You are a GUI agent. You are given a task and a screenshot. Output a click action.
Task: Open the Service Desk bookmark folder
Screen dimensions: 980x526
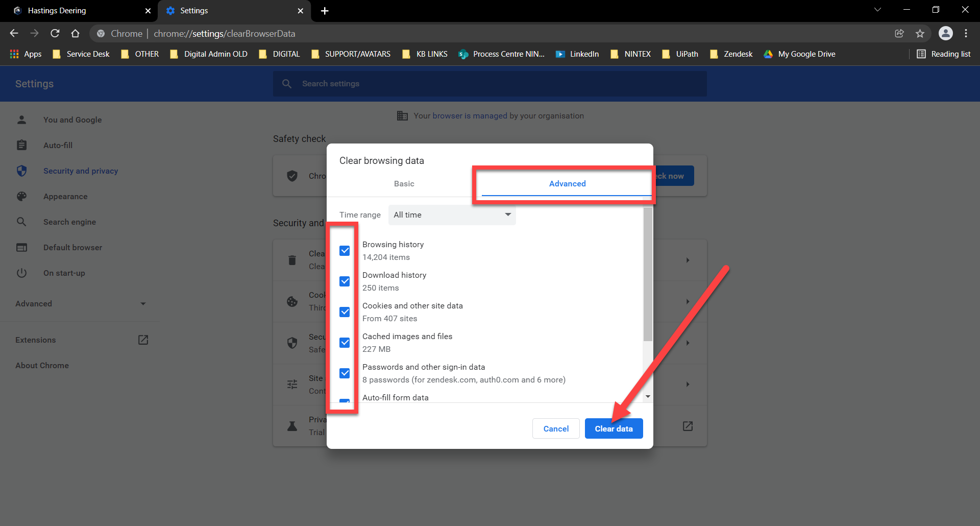(x=81, y=54)
